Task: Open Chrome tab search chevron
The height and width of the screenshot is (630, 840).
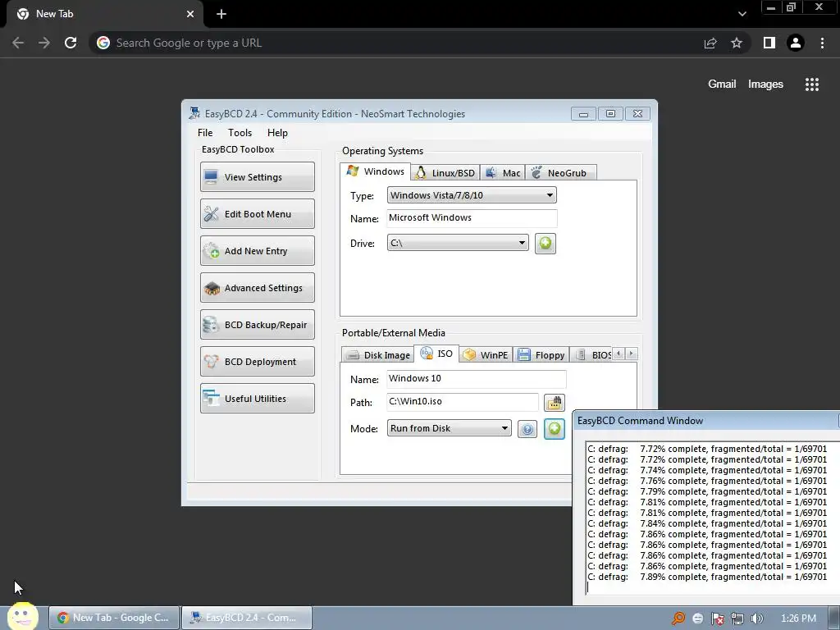Action: pyautogui.click(x=742, y=14)
